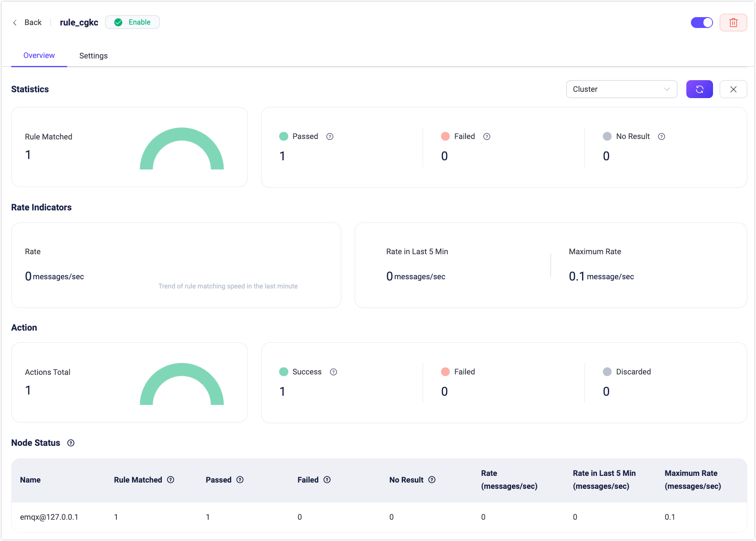The width and height of the screenshot is (756, 541).
Task: Click help icon beside Failed statistic
Action: (x=486, y=137)
